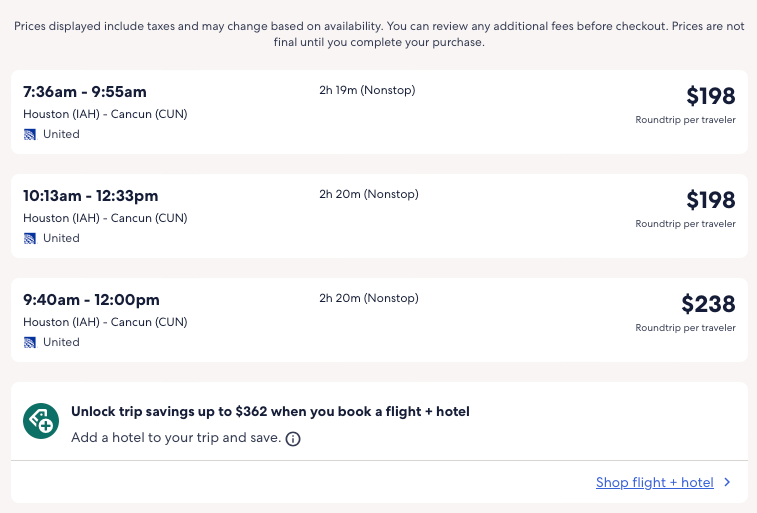The width and height of the screenshot is (757, 513).
Task: Click the United logo on the 10:13am flight
Action: click(x=30, y=238)
